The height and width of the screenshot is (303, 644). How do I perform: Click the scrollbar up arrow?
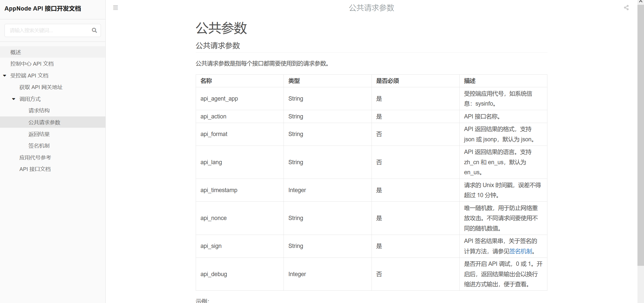(x=640, y=2)
